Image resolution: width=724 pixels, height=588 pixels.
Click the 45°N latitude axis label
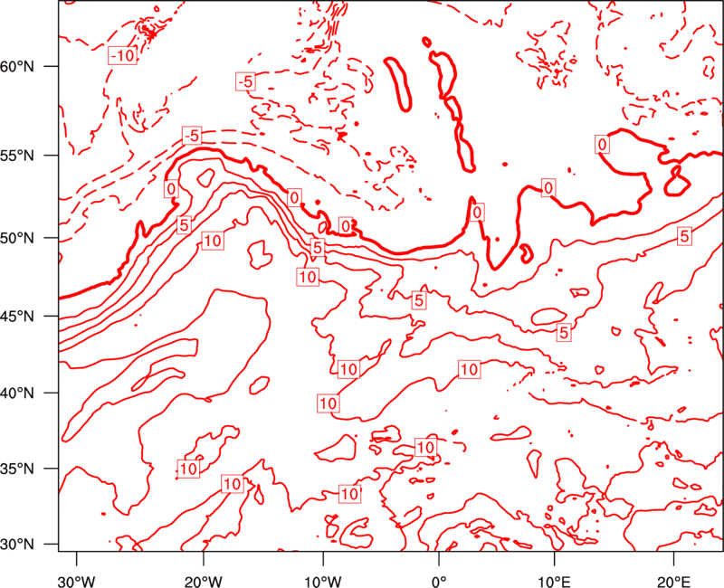(17, 316)
